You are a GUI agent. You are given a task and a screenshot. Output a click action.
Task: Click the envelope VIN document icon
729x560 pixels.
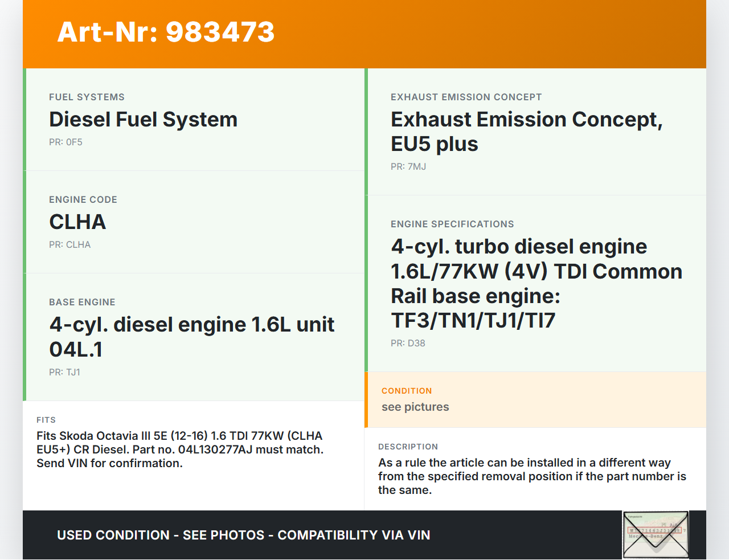pyautogui.click(x=656, y=535)
